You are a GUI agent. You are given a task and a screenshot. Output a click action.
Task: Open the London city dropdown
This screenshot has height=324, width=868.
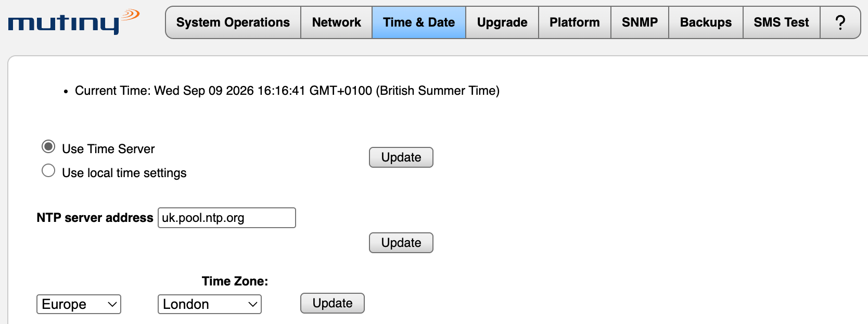(x=210, y=304)
